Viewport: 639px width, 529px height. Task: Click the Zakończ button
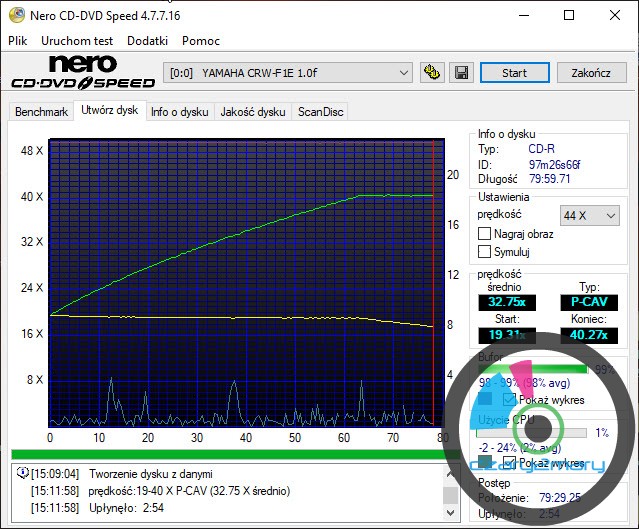click(x=590, y=73)
